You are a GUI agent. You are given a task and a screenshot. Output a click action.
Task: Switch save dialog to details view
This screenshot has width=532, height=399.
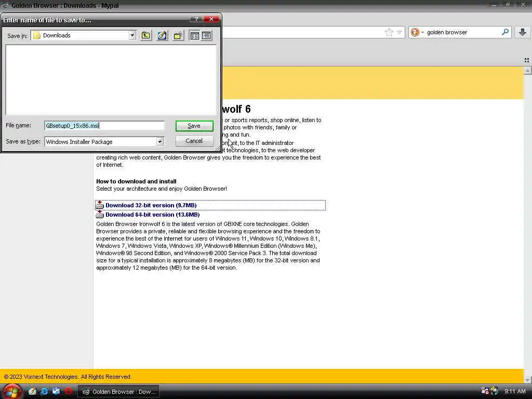pos(206,35)
